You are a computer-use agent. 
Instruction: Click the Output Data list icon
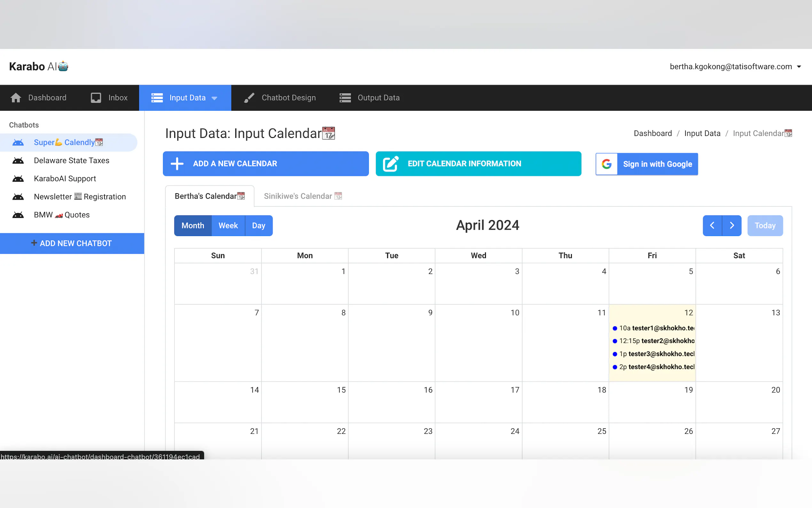[x=345, y=98]
